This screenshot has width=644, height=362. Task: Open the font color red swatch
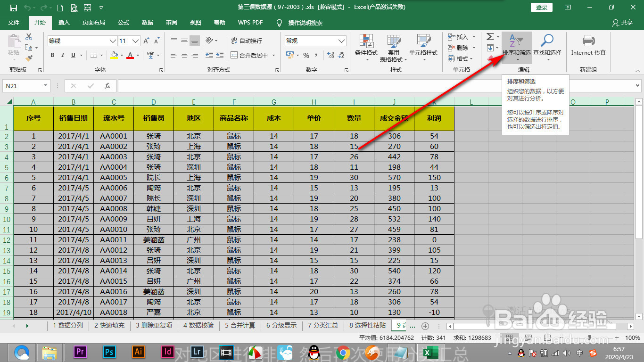(131, 55)
